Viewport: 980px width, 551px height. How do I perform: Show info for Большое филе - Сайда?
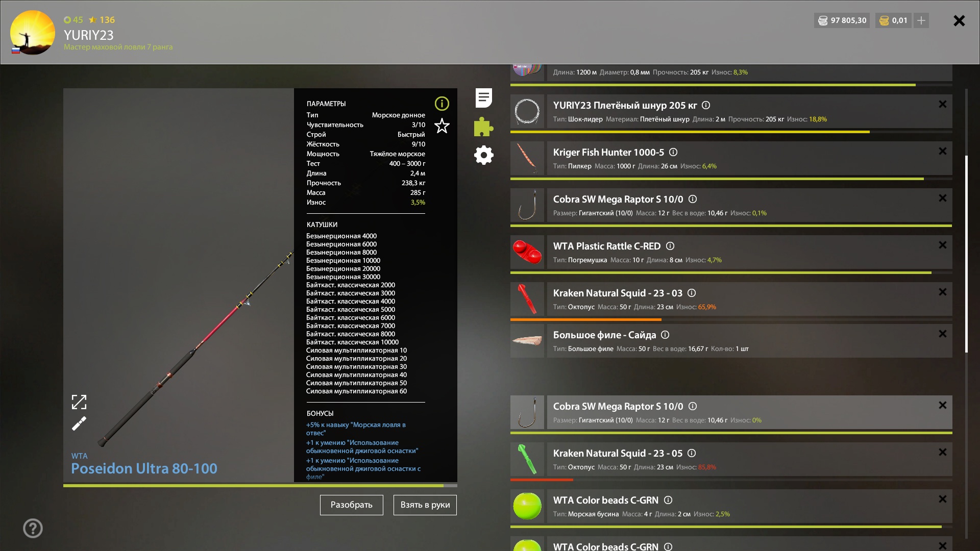pos(665,335)
